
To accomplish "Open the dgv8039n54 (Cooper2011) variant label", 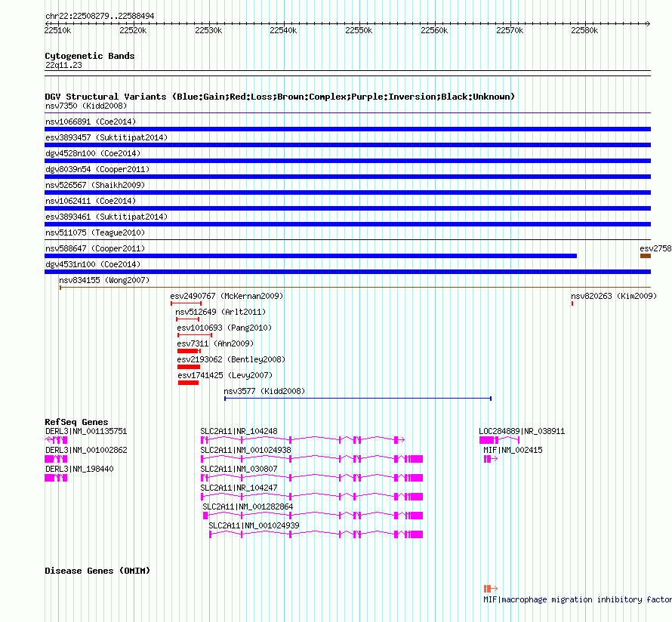I will pos(97,169).
